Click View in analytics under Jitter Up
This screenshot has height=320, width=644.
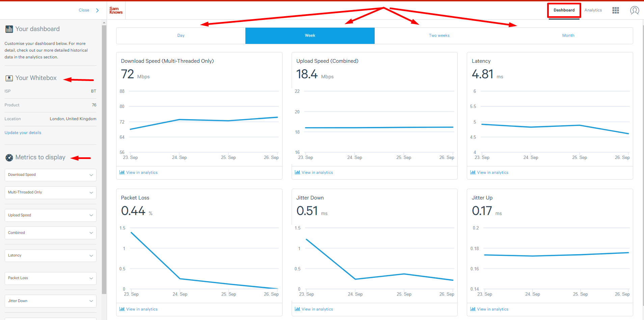point(492,309)
